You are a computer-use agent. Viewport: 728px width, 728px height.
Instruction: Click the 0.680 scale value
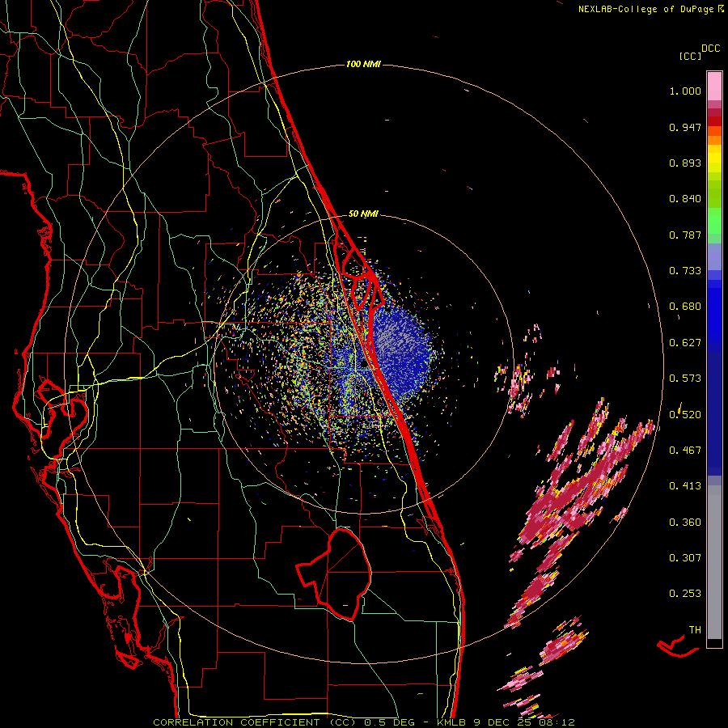tap(685, 307)
